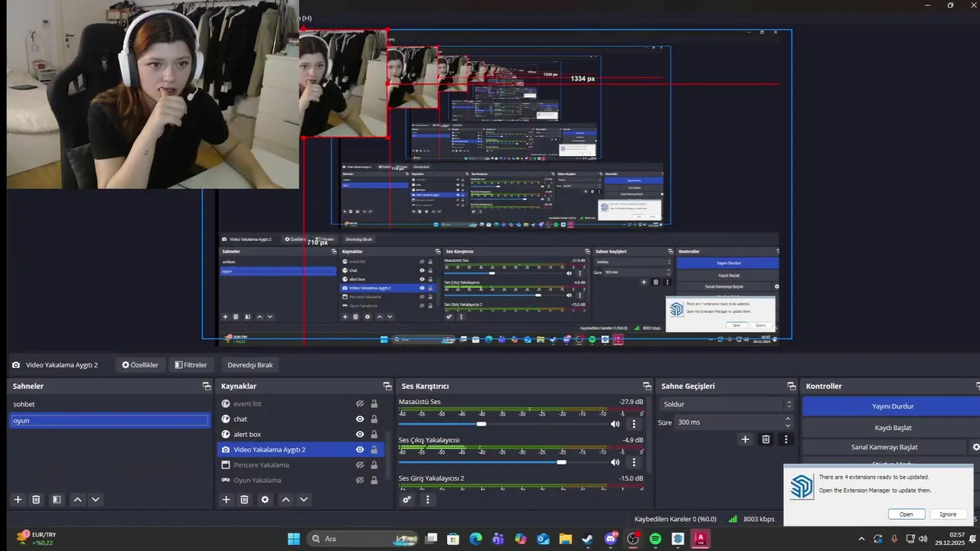Click Sanal Kamerayı Başlat button
The width and height of the screenshot is (980, 551).
click(884, 447)
